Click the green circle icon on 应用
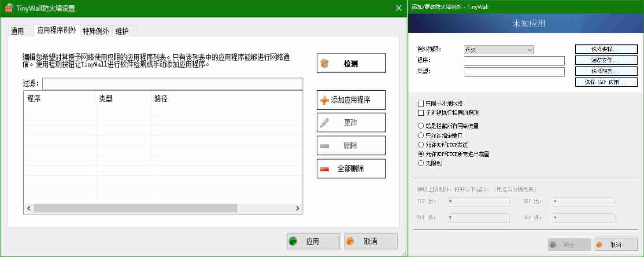Image resolution: width=644 pixels, height=257 pixels. click(x=292, y=241)
